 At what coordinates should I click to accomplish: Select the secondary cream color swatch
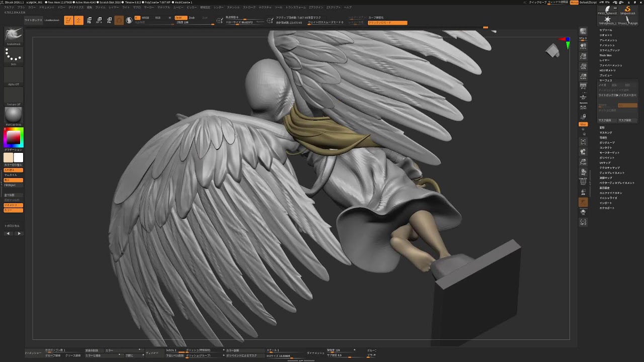pyautogui.click(x=9, y=158)
